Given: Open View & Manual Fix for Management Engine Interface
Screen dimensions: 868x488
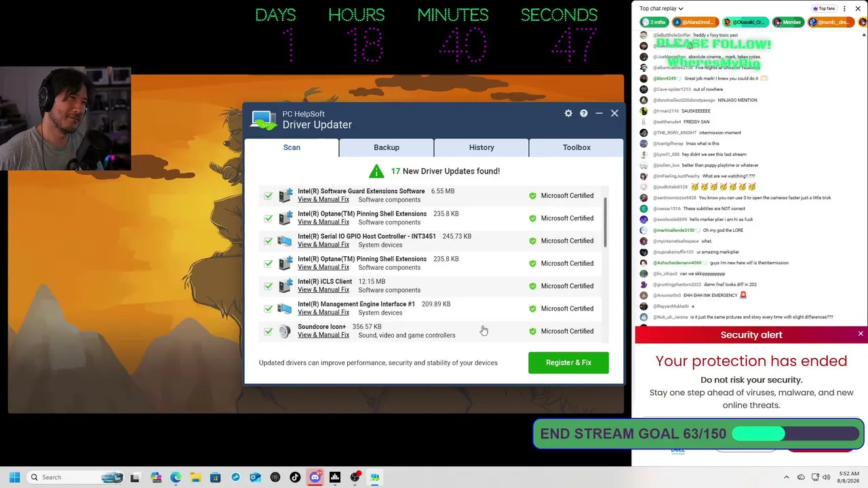Looking at the screenshot, I should click(x=323, y=312).
